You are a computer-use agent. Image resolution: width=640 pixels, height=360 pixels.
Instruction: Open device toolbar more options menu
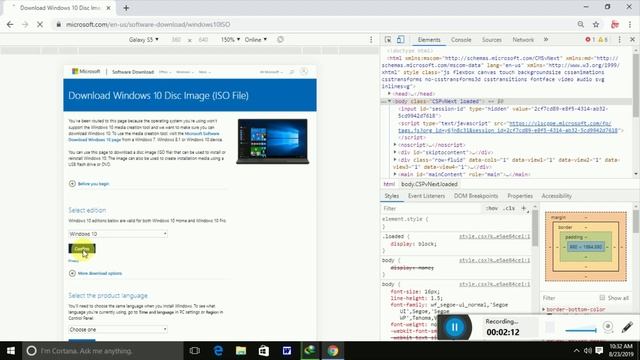tap(371, 40)
